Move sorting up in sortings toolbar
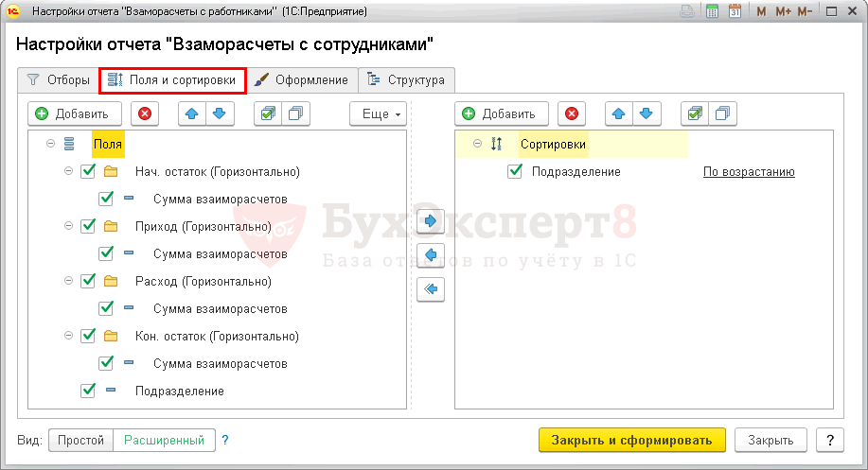The image size is (868, 470). coord(619,113)
